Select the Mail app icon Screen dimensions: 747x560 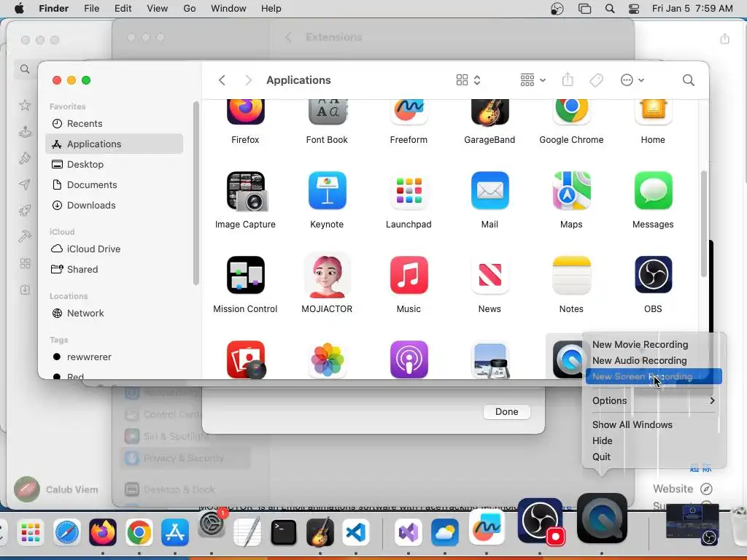click(x=489, y=190)
